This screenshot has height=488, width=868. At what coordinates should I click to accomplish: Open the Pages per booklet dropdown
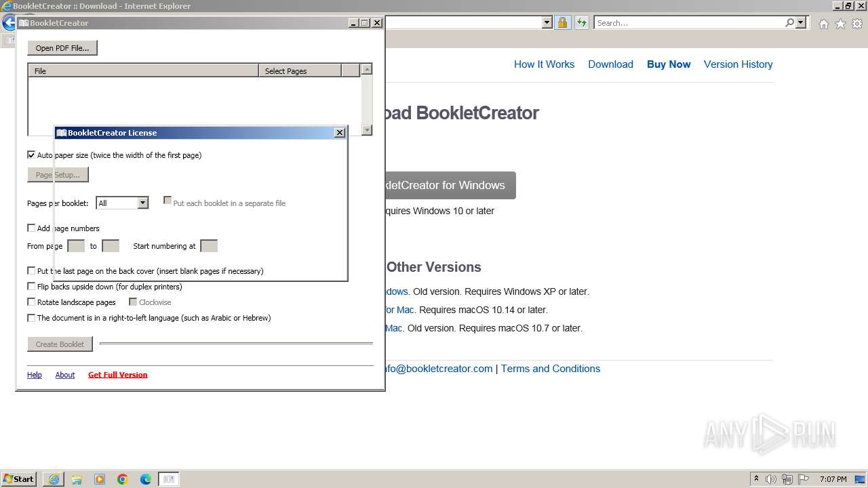[x=142, y=203]
